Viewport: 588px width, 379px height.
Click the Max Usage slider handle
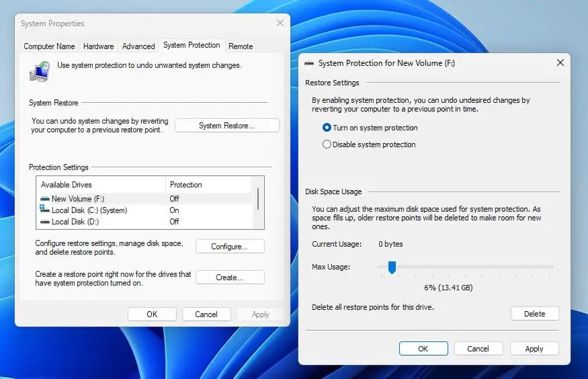coord(392,267)
